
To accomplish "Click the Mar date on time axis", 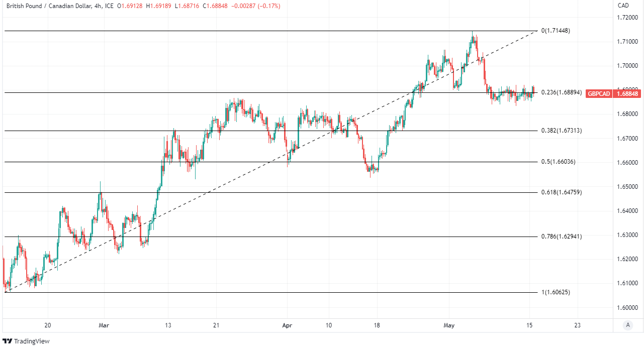I will pos(104,325).
